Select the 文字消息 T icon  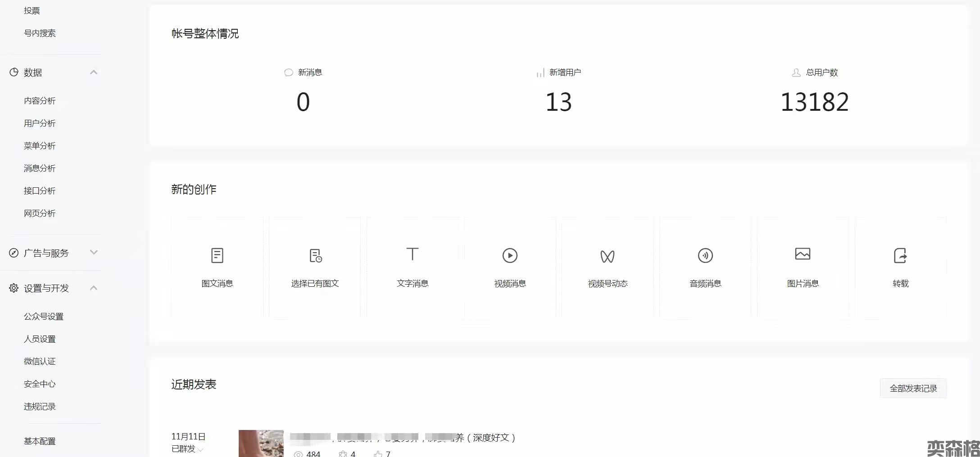click(x=413, y=254)
